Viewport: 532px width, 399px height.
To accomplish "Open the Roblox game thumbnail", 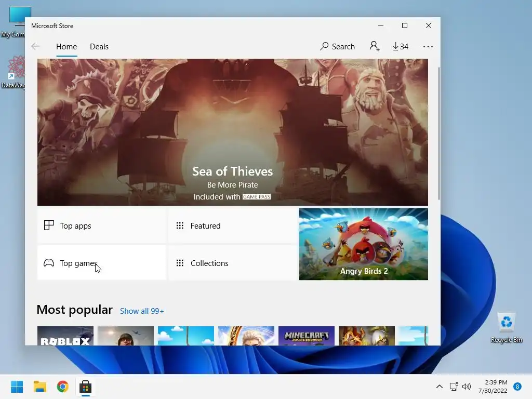I will [x=65, y=336].
